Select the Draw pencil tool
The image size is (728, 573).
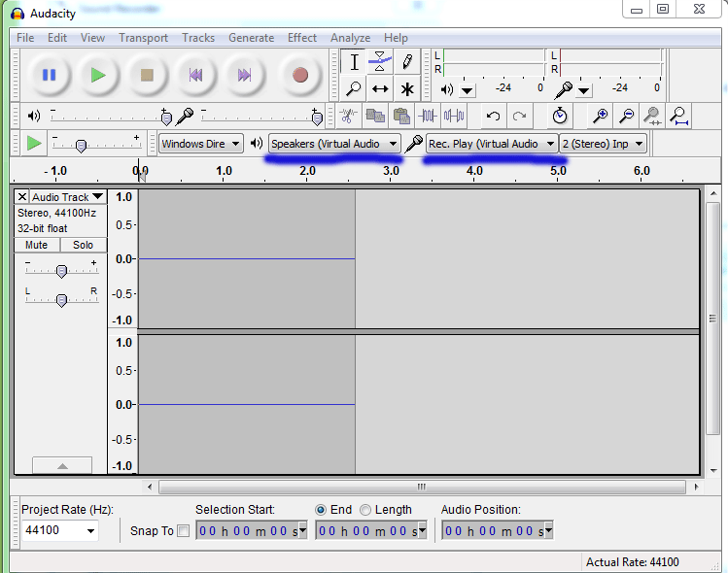tap(406, 62)
